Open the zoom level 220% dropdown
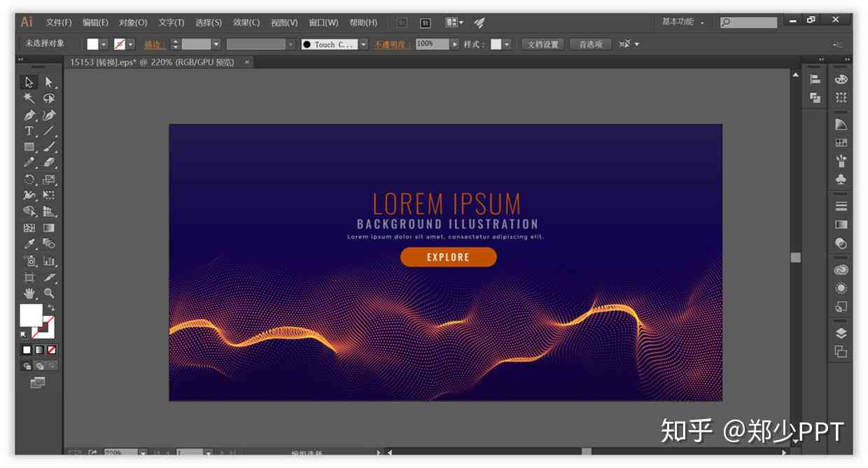Viewport: 868px width, 468px height. (x=143, y=453)
